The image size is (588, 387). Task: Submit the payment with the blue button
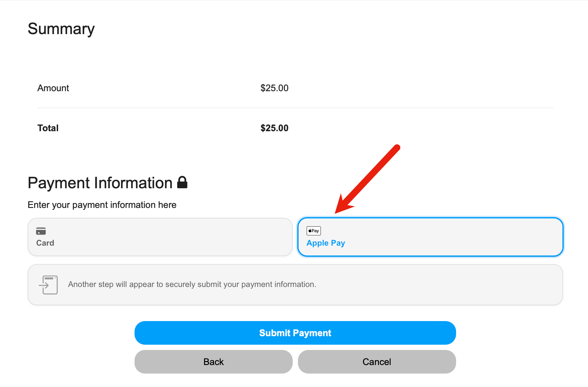pos(295,333)
